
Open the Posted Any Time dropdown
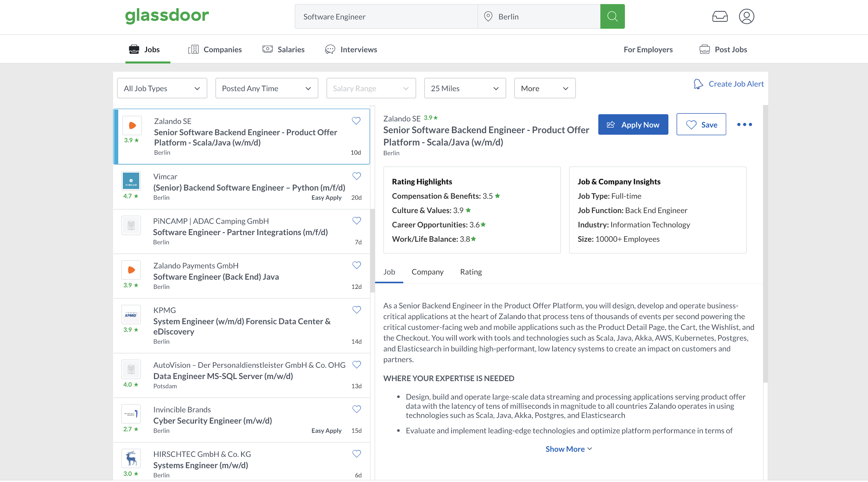(x=267, y=88)
